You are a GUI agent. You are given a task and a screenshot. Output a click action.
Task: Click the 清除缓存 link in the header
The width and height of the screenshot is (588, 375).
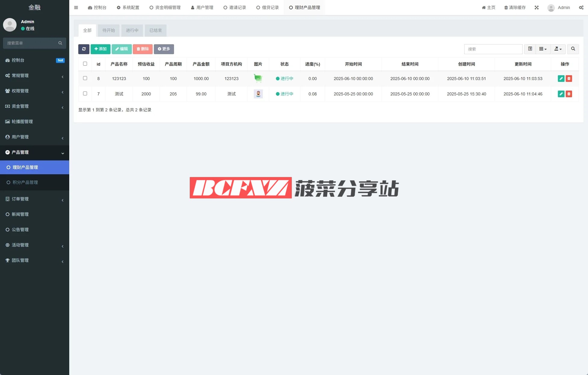pyautogui.click(x=515, y=8)
